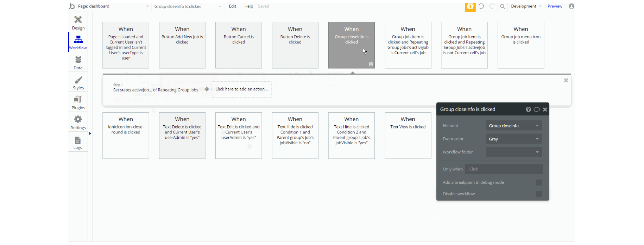
Task: Click the gift box icon in top bar
Action: point(470,6)
